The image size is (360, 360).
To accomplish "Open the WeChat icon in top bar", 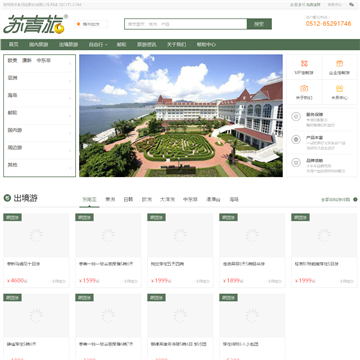I will pyautogui.click(x=352, y=5).
